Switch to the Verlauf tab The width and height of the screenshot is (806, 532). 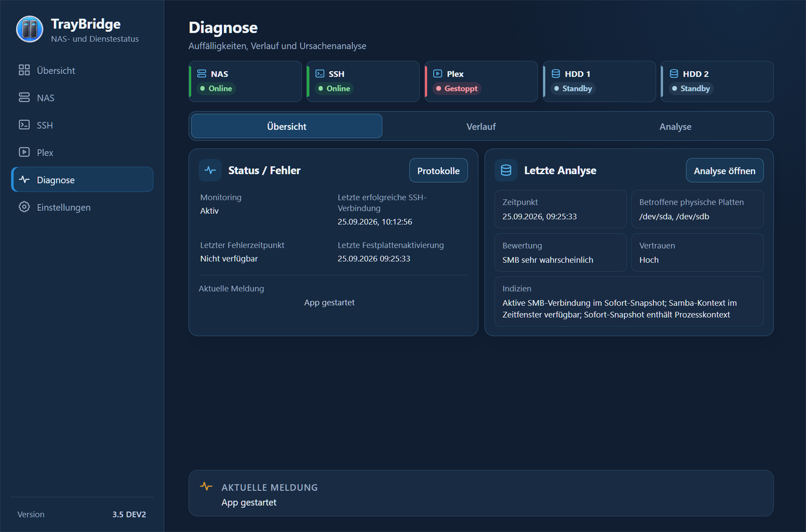[x=481, y=126]
